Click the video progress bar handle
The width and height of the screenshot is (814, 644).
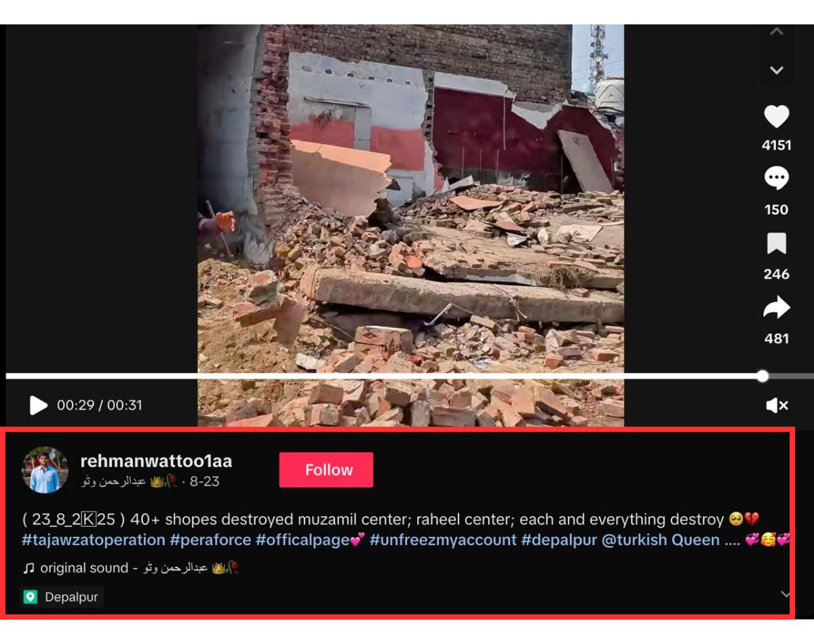pos(762,376)
